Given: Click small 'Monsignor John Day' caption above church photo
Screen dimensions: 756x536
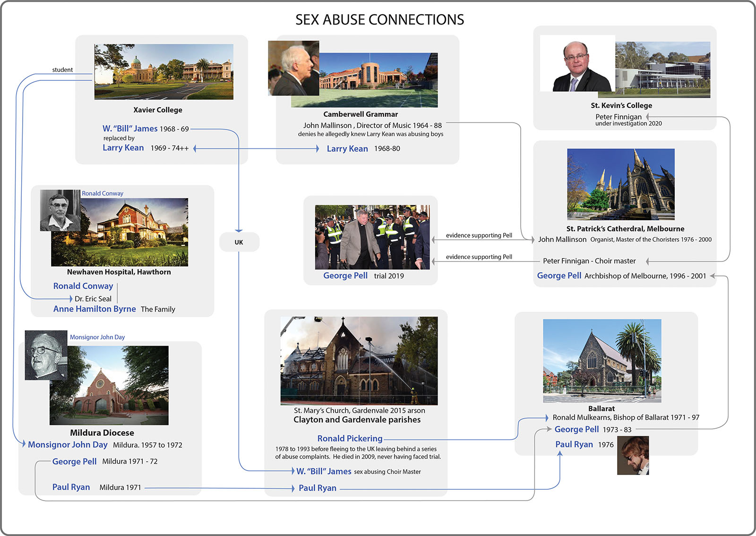Looking at the screenshot, I should 97,337.
